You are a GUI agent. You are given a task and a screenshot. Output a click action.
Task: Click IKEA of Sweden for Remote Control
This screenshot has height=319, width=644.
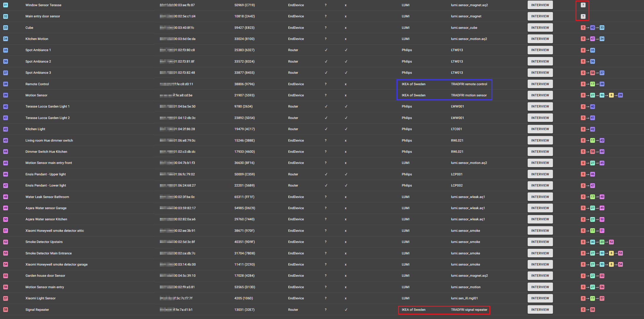413,84
